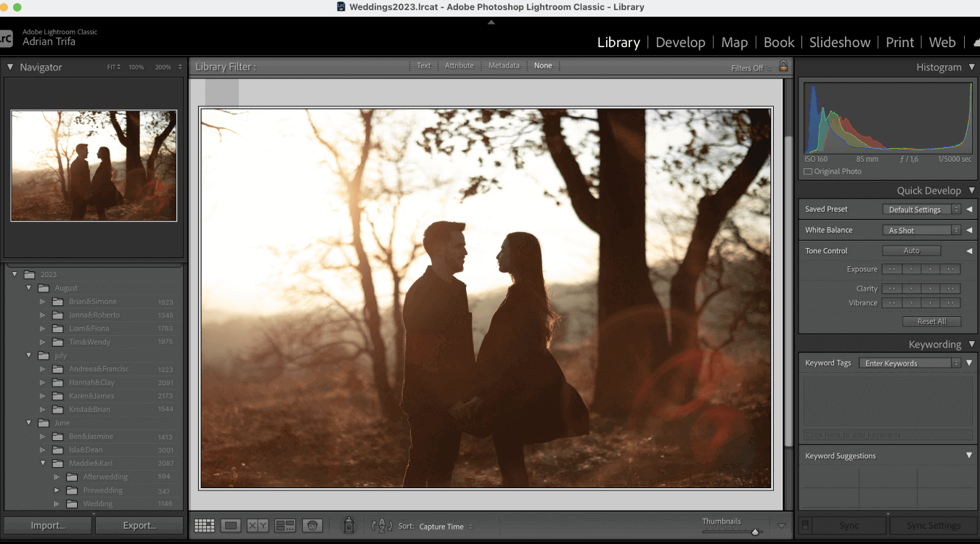This screenshot has width=980, height=544.
Task: Select the Metadata filter tab
Action: [504, 65]
